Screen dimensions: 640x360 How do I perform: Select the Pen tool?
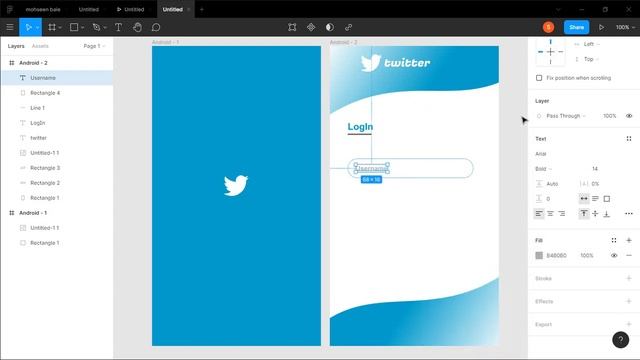point(96,27)
